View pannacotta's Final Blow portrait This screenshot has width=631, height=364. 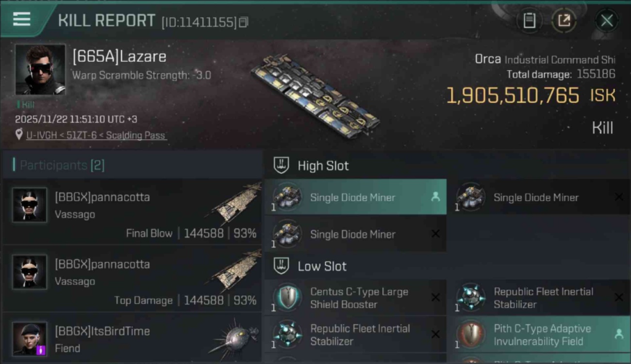point(30,205)
